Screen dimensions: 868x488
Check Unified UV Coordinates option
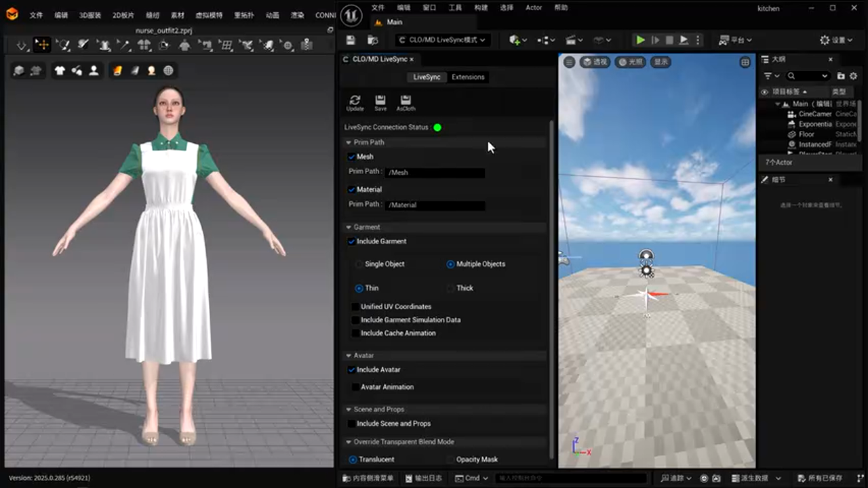click(x=355, y=307)
